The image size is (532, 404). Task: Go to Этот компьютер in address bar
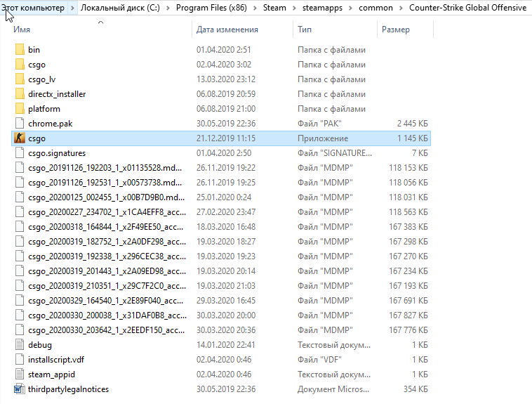point(33,8)
